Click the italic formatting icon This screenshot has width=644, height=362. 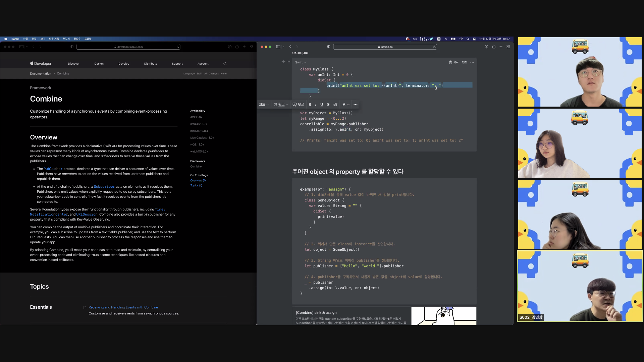(315, 105)
